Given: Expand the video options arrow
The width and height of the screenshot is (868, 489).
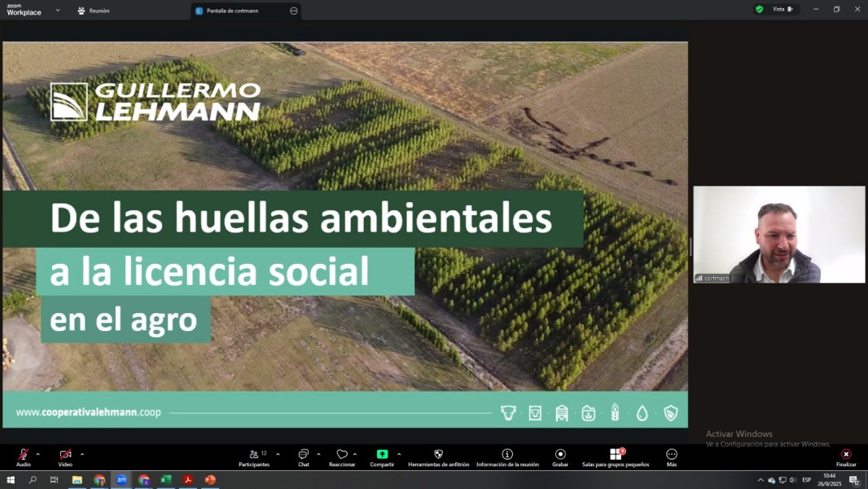Looking at the screenshot, I should tap(82, 454).
